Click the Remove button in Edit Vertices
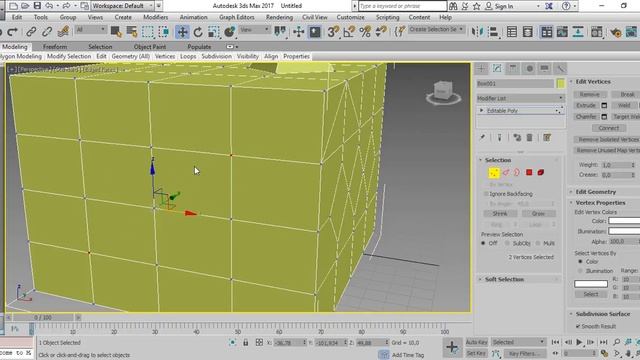 (589, 94)
